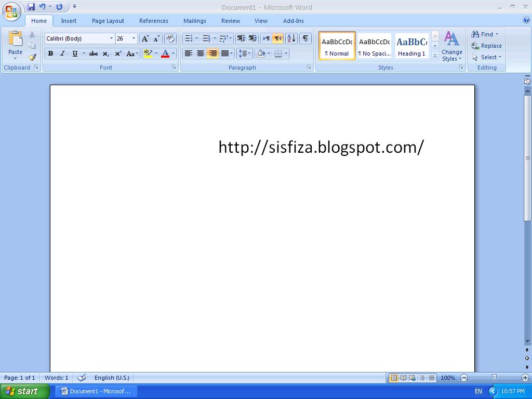Screen dimensions: 532x399
Task: Undo the last action
Action: coord(43,6)
